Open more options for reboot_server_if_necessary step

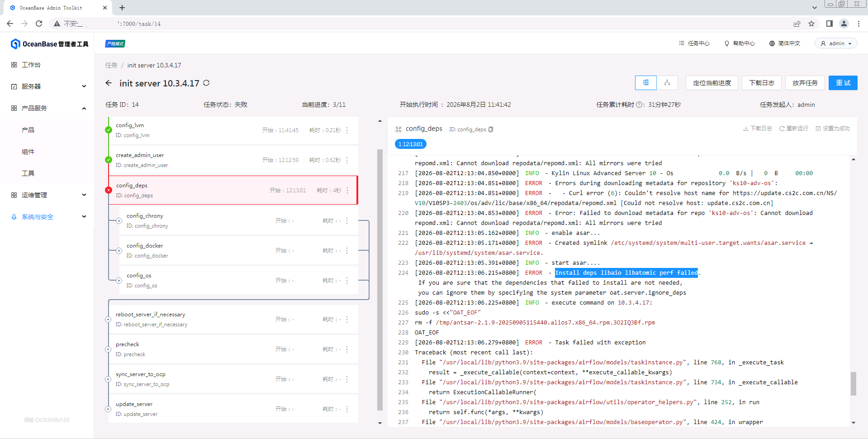point(347,320)
